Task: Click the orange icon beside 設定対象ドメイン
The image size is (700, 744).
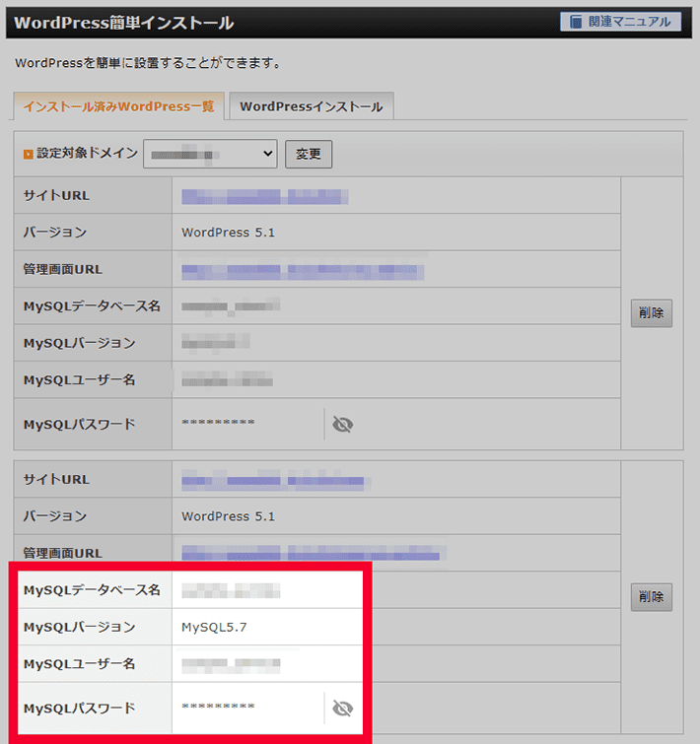Action: pyautogui.click(x=29, y=154)
